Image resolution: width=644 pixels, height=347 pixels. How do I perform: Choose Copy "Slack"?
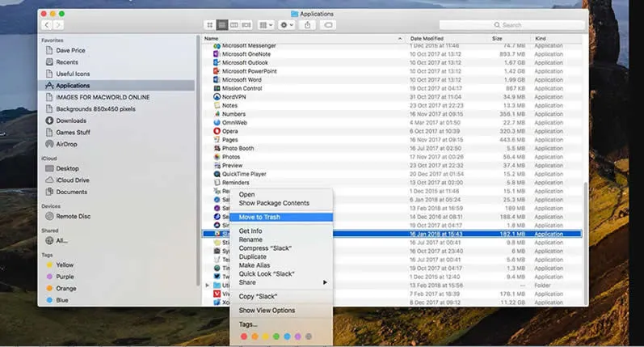[281, 296]
